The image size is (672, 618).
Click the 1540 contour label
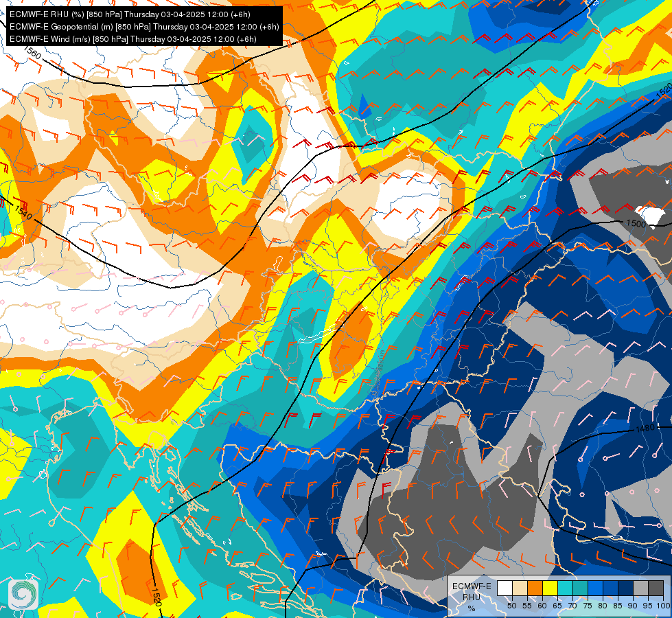23,212
